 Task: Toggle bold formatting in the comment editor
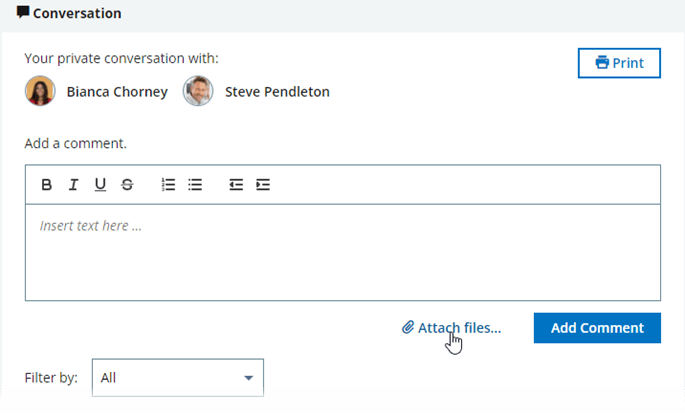46,184
